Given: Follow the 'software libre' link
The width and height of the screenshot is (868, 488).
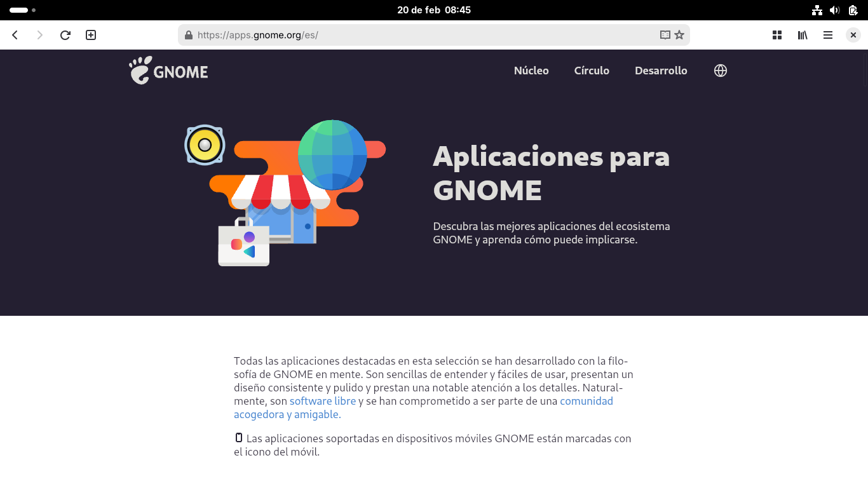Looking at the screenshot, I should coord(323,401).
